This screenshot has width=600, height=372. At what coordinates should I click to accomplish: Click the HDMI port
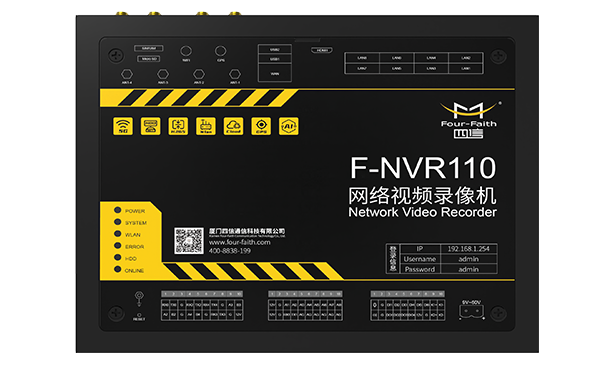point(322,50)
